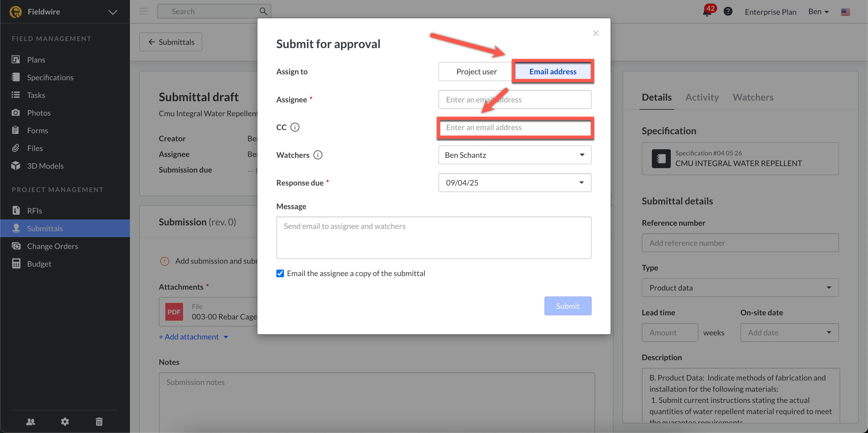Switch to the Activity tab

[702, 97]
